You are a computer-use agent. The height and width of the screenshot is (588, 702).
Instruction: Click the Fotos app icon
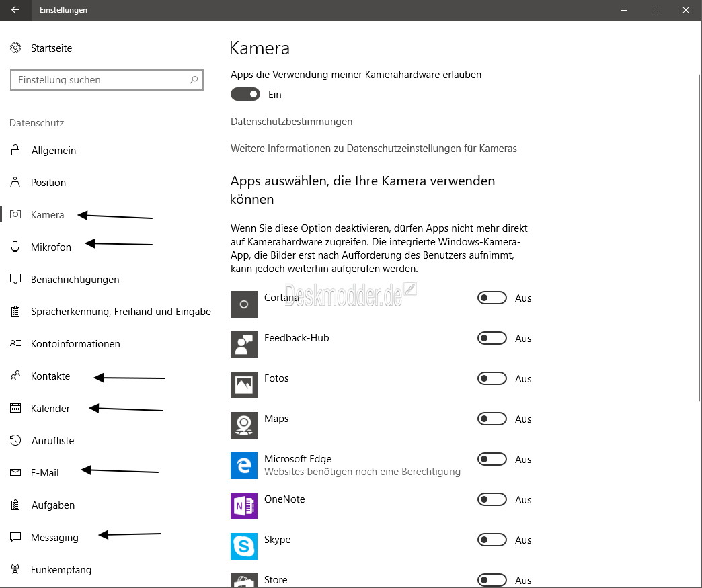244,385
